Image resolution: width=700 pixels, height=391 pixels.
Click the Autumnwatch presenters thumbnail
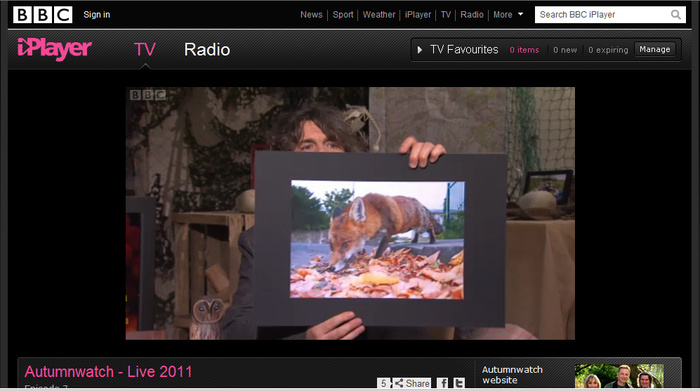pyautogui.click(x=619, y=376)
